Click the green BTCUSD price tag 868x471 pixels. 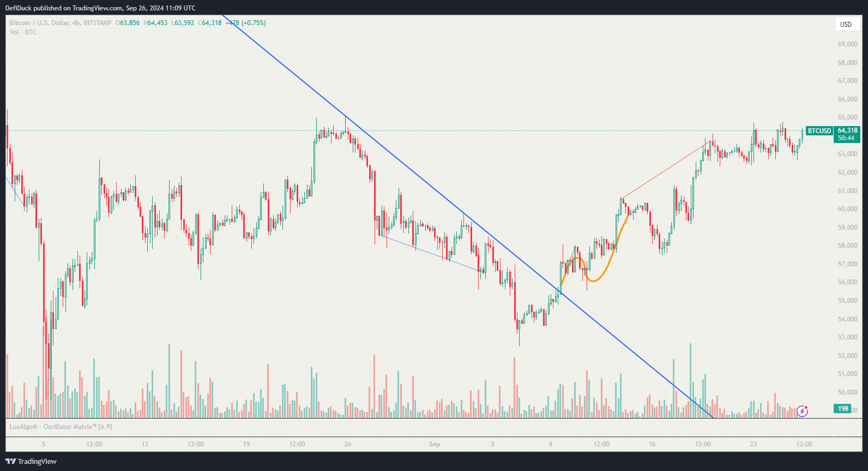(819, 131)
